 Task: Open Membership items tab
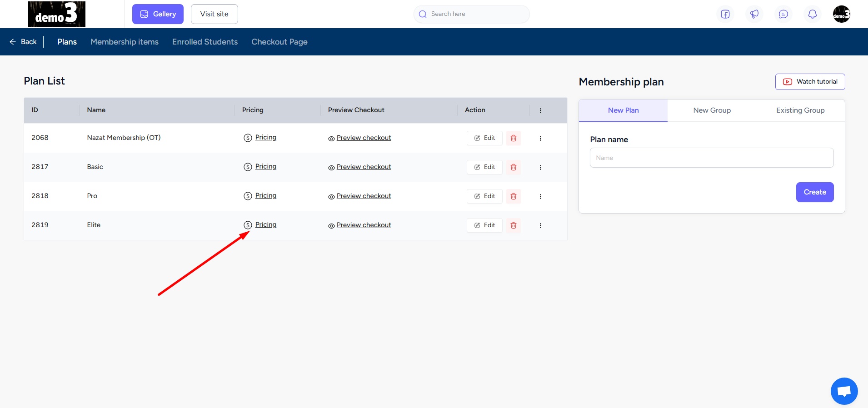pyautogui.click(x=125, y=42)
